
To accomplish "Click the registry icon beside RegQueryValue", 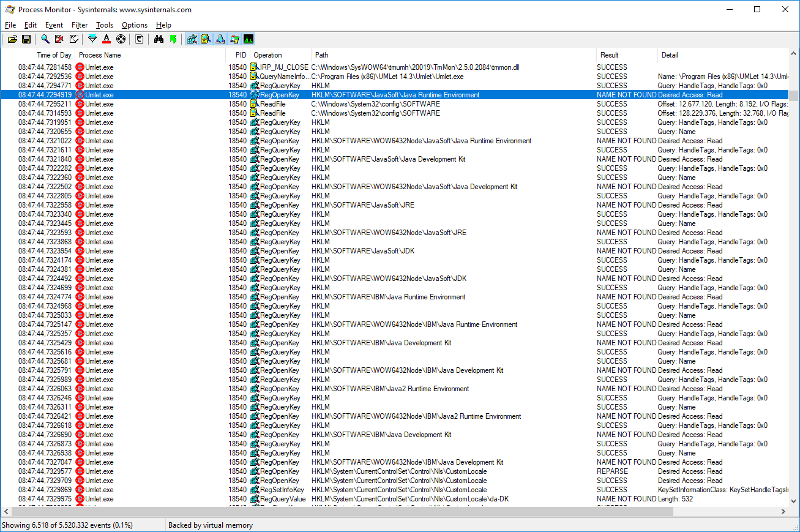I will click(255, 499).
